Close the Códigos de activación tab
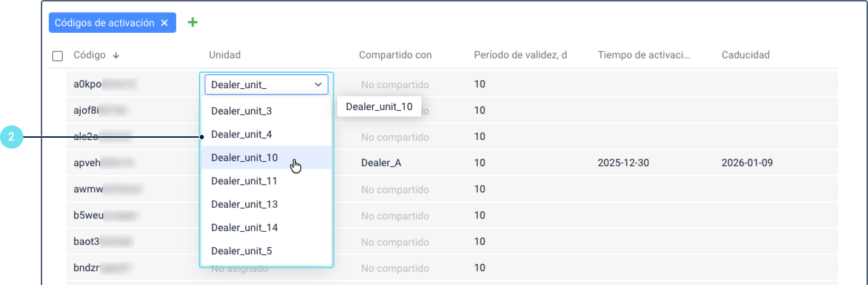Image resolution: width=868 pixels, height=285 pixels. [164, 23]
